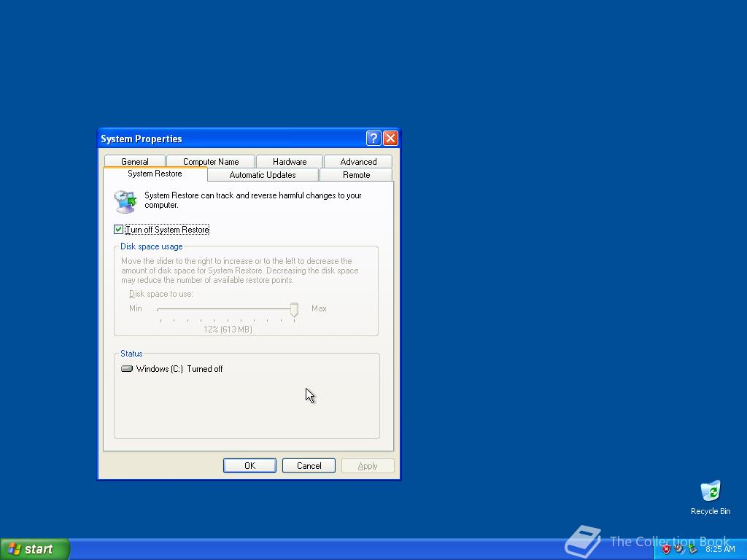Open the Start menu
This screenshot has height=560, width=747.
35,549
